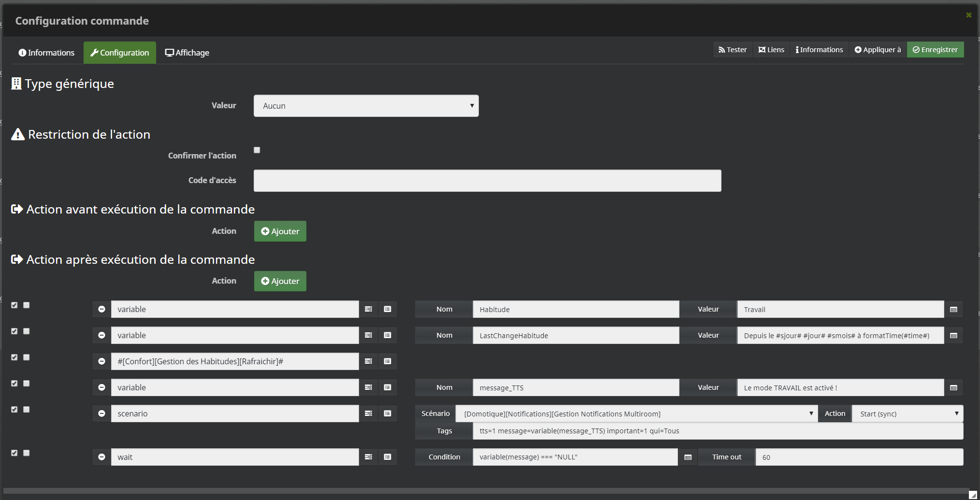The width and height of the screenshot is (980, 500).
Task: Uncheck first checkbox of Rafraichir row
Action: click(14, 357)
